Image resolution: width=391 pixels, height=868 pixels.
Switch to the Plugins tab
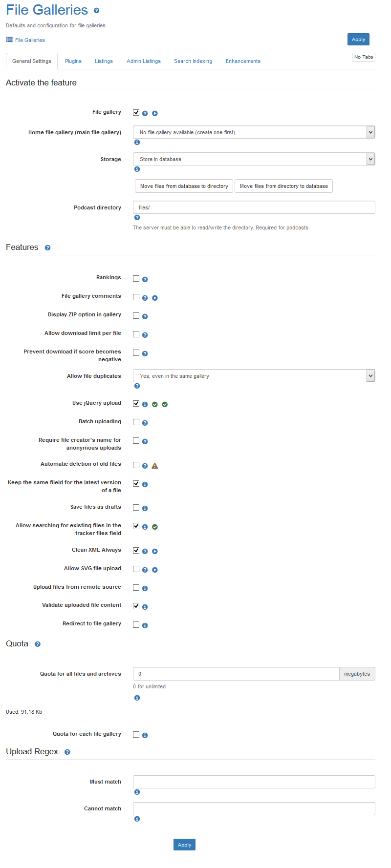click(73, 62)
